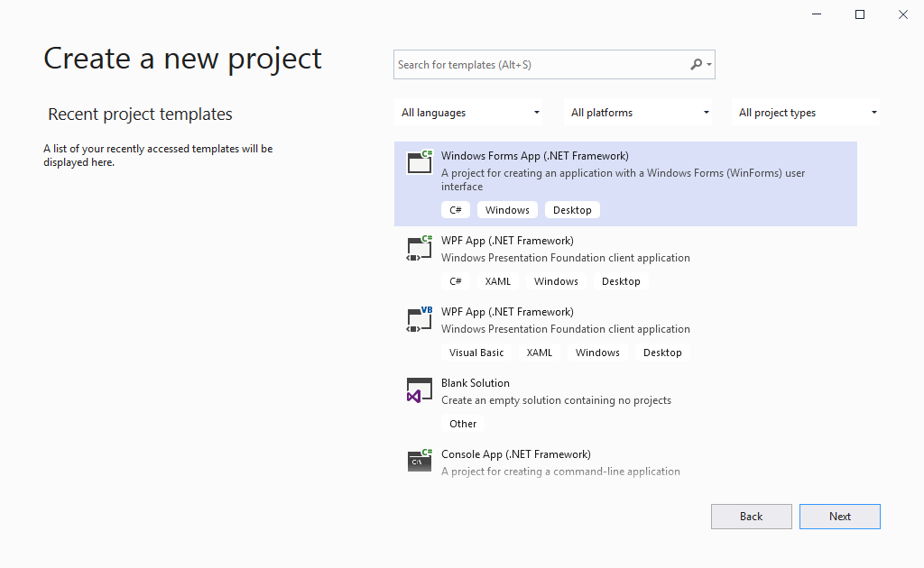Select the Blank Solution template title
This screenshot has width=924, height=568.
pyautogui.click(x=476, y=383)
